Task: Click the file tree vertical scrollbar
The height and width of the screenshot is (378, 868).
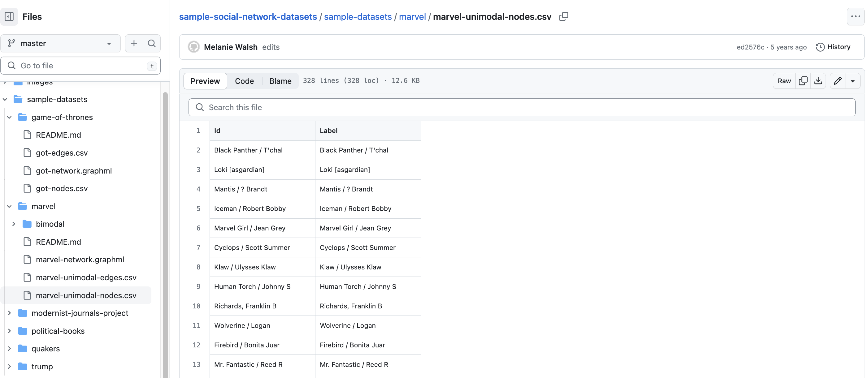Action: pyautogui.click(x=165, y=236)
